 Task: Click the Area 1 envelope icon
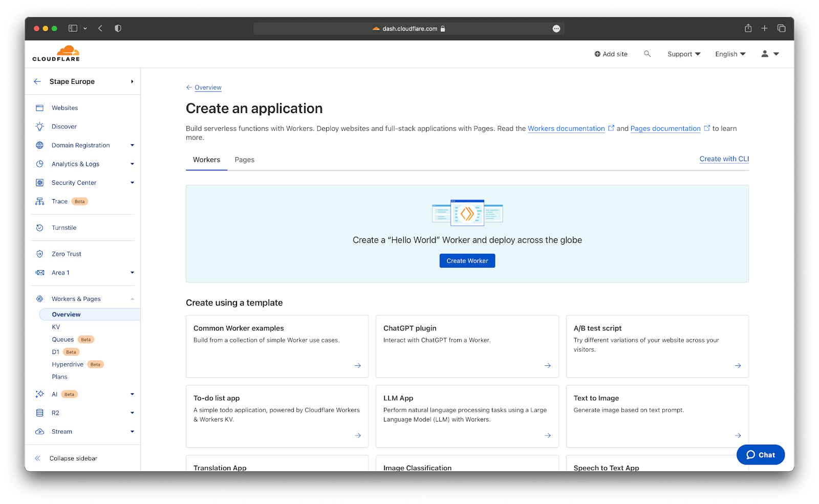coord(39,273)
